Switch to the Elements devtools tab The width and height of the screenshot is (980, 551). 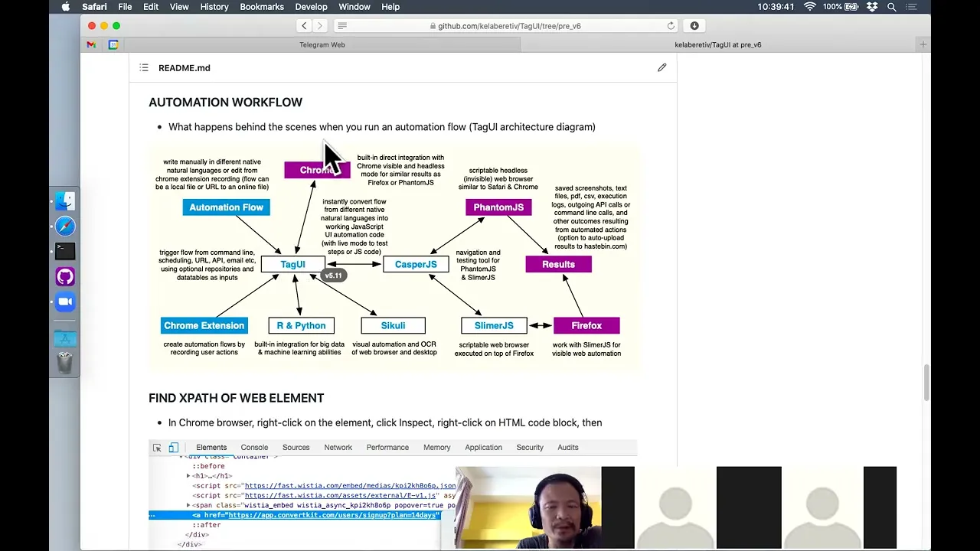(x=211, y=448)
